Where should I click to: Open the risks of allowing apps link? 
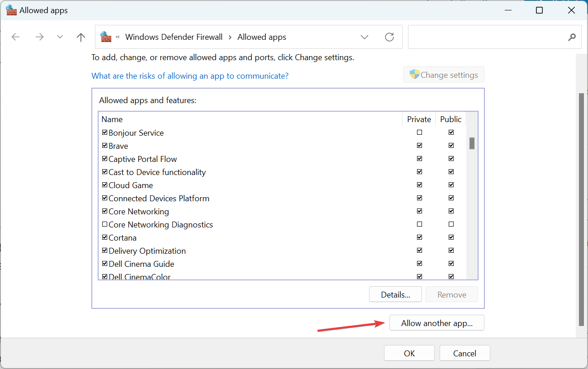click(190, 76)
